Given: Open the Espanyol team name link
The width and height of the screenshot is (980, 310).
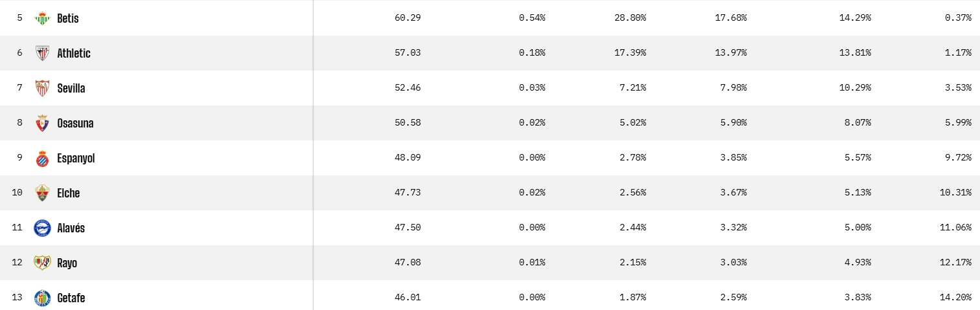Looking at the screenshot, I should pos(76,158).
